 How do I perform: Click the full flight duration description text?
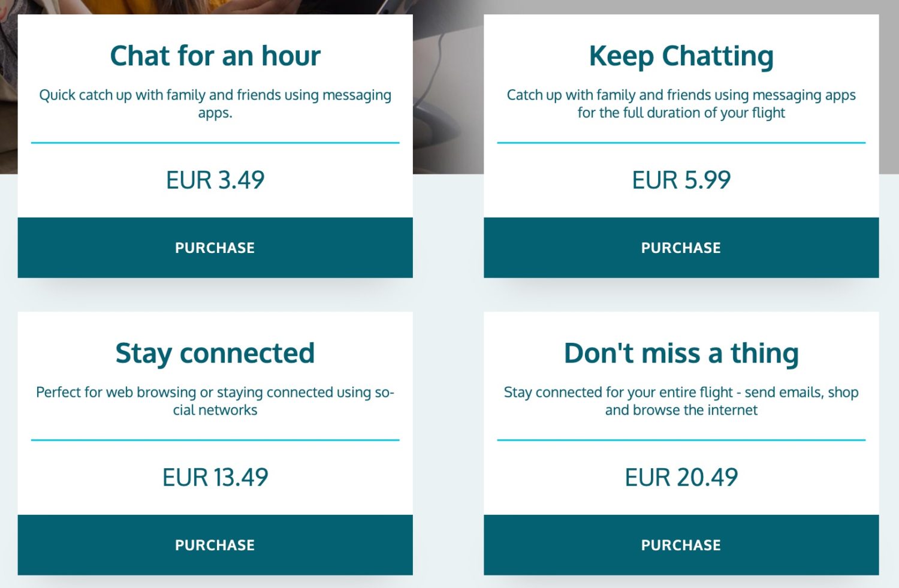tap(681, 103)
